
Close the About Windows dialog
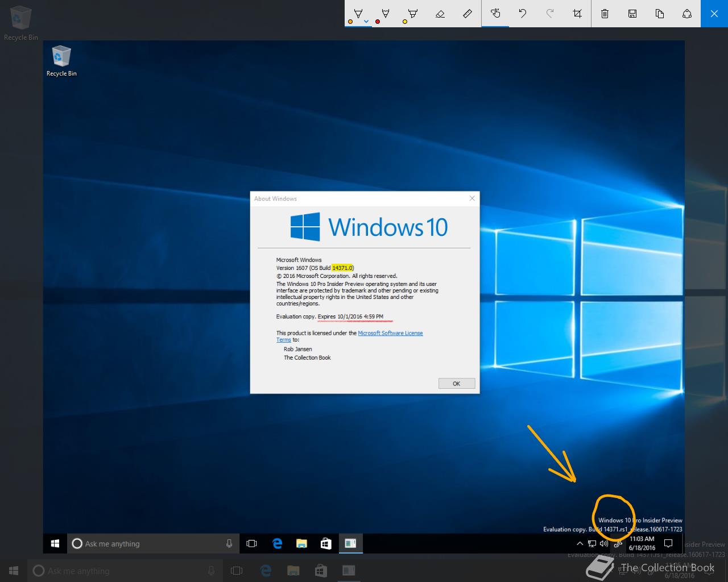click(472, 198)
